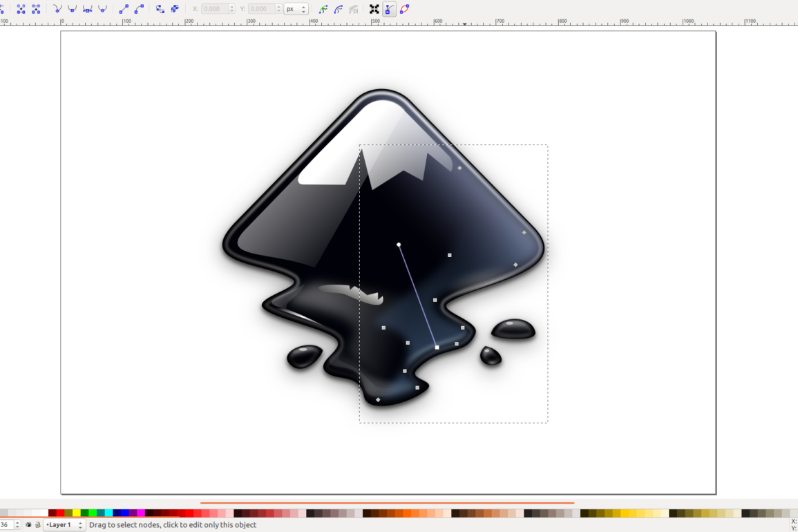Pick the lime green palette swatch
Image resolution: width=798 pixels, height=532 pixels.
[93, 513]
